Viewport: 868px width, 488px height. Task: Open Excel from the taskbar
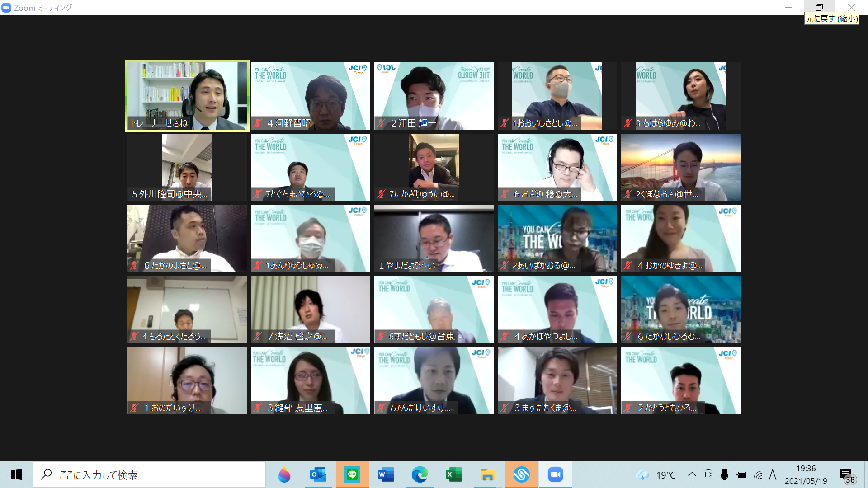coord(453,474)
